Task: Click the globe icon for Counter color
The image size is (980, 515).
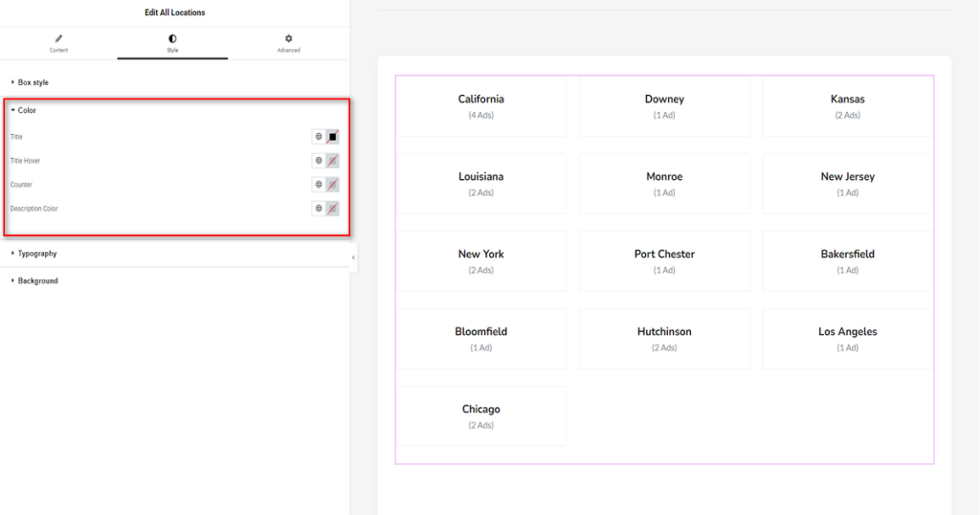Action: tap(319, 185)
